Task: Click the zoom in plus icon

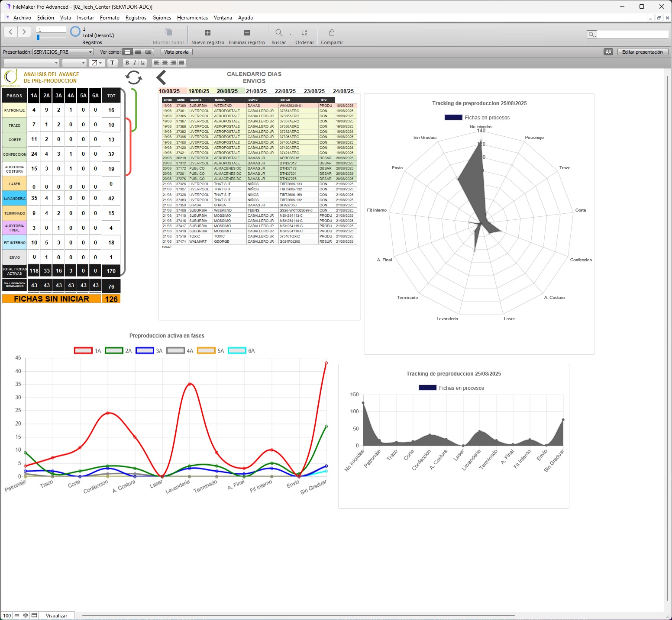Action: coord(26,615)
